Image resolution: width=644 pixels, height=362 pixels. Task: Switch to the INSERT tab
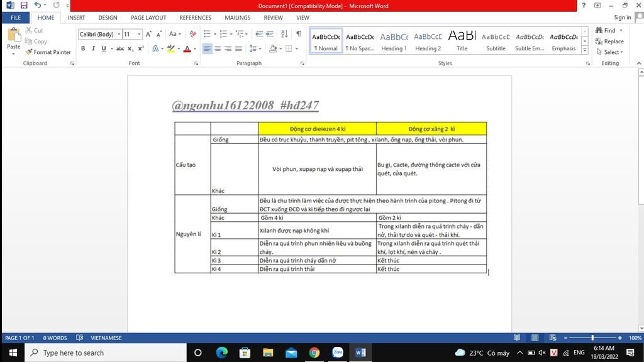click(x=76, y=18)
